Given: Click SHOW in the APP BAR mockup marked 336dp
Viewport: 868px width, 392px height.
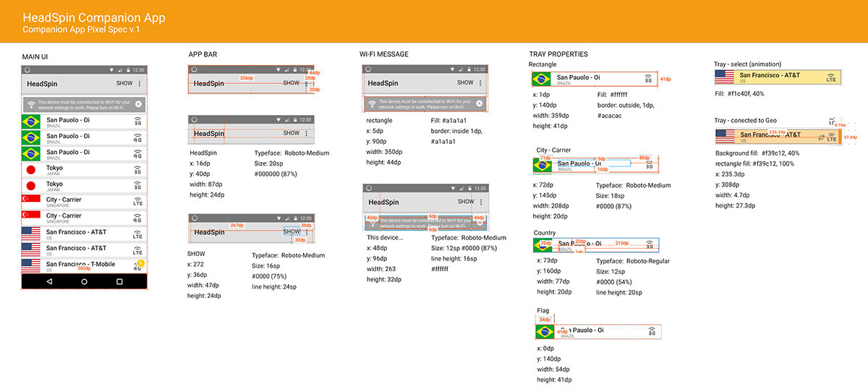Looking at the screenshot, I should pyautogui.click(x=291, y=83).
